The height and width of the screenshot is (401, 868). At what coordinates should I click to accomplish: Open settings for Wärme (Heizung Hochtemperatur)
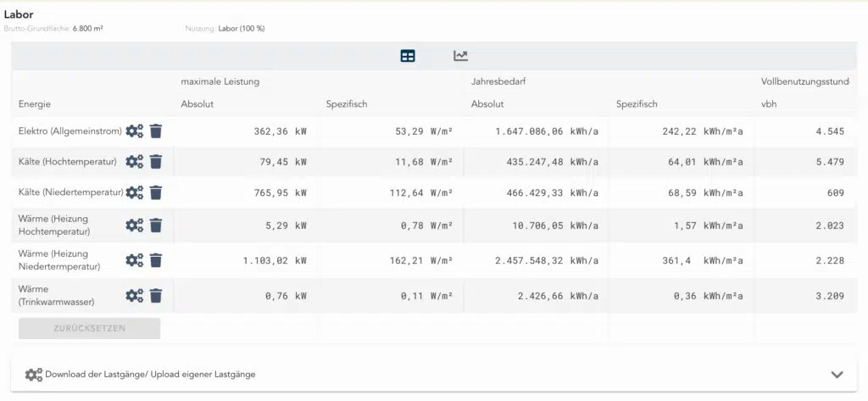point(135,226)
